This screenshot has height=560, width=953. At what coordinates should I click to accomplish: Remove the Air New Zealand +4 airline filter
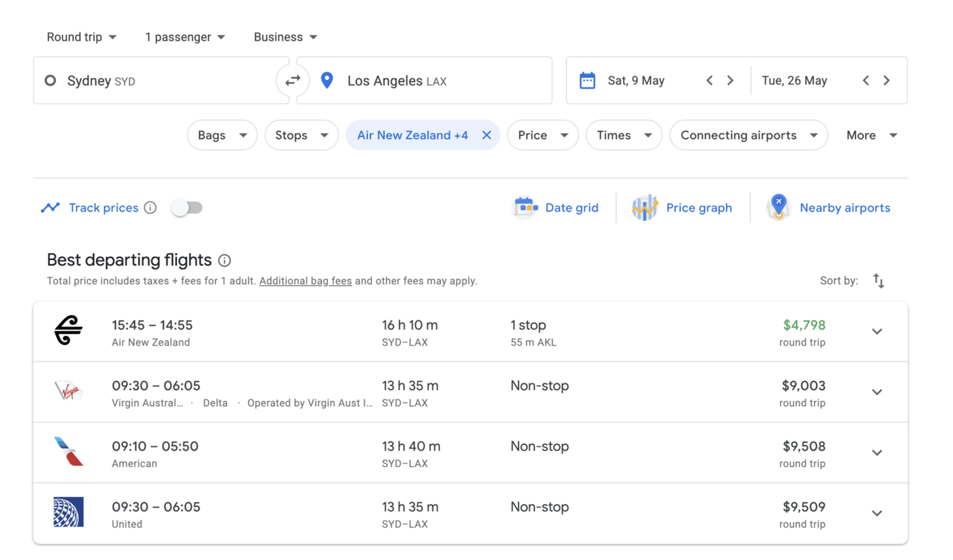[486, 135]
